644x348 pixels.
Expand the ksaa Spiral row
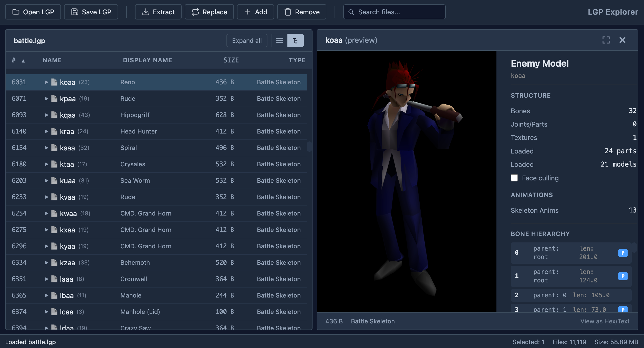click(x=46, y=148)
